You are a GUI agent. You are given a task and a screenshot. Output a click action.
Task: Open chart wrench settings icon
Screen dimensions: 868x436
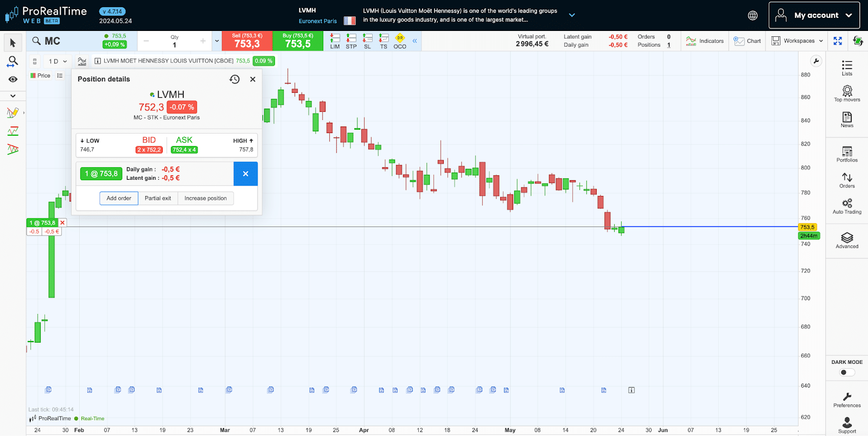coord(816,61)
